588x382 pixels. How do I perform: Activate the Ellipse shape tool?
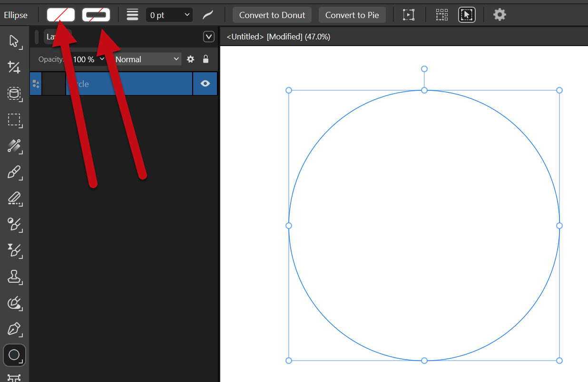tap(14, 355)
